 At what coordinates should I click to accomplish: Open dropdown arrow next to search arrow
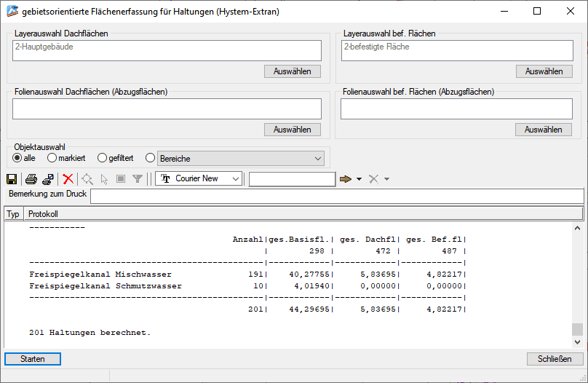(x=359, y=179)
